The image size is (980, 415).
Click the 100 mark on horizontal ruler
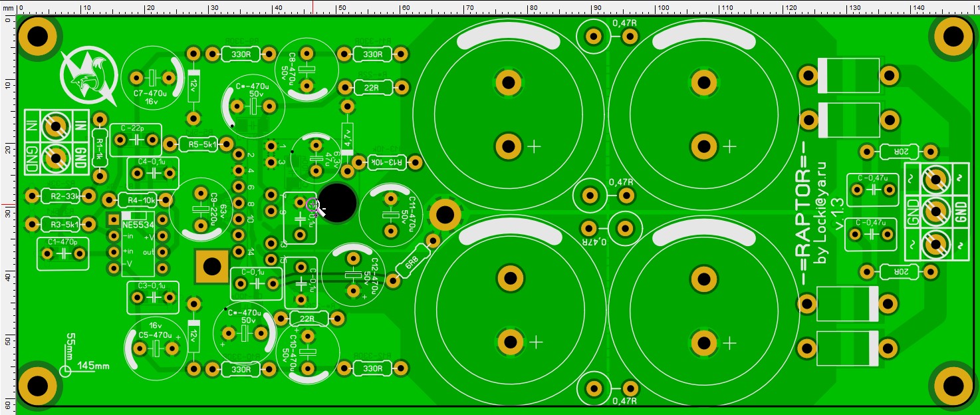click(663, 7)
